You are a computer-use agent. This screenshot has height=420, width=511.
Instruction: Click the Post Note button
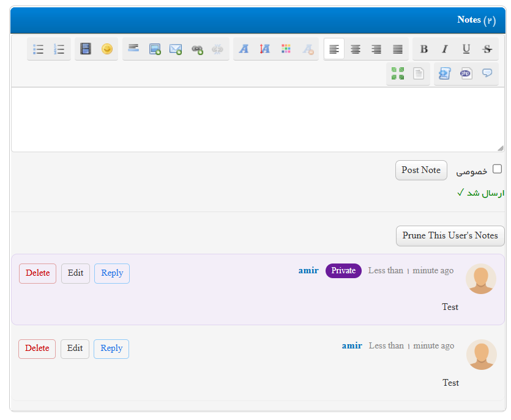(421, 171)
